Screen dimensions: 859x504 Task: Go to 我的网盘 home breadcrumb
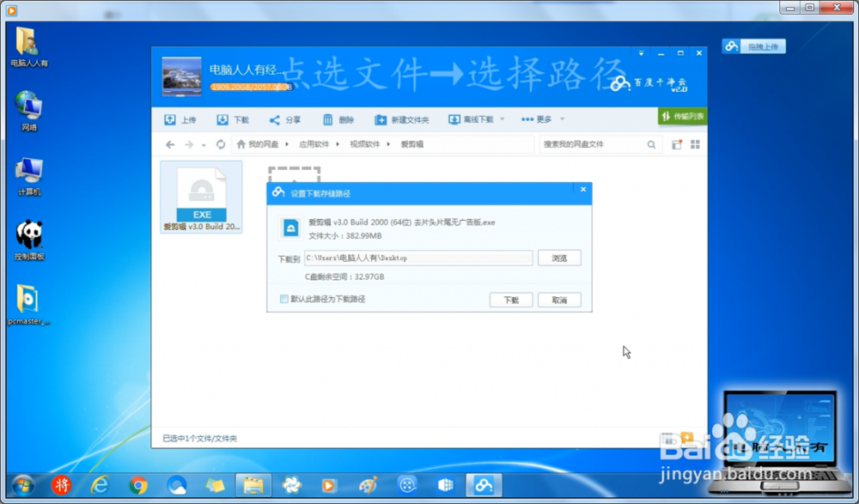point(258,144)
